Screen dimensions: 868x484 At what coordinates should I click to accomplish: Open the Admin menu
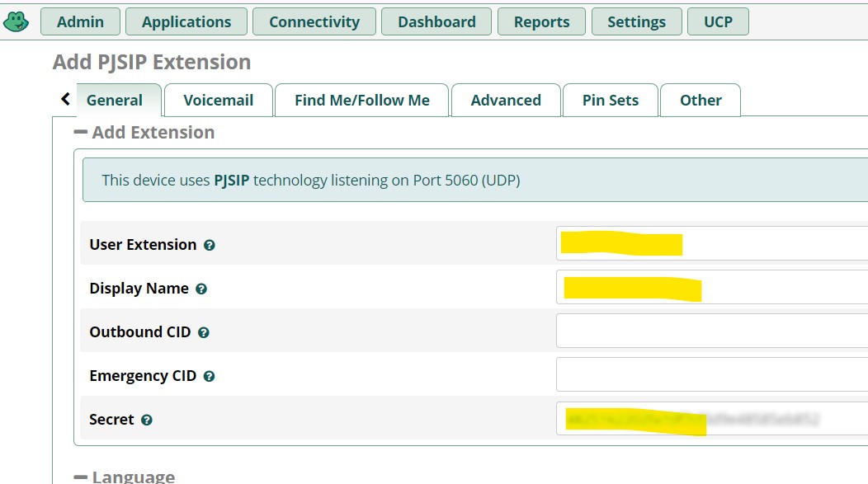point(80,22)
